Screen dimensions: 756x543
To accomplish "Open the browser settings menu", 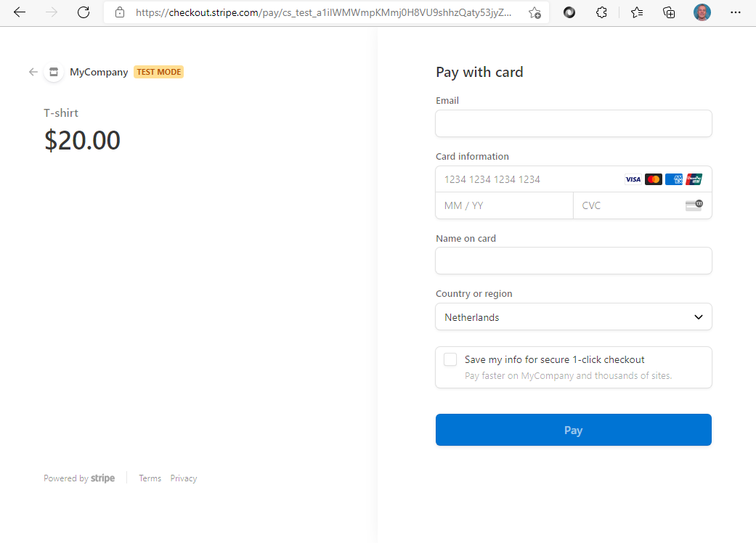I will [737, 12].
